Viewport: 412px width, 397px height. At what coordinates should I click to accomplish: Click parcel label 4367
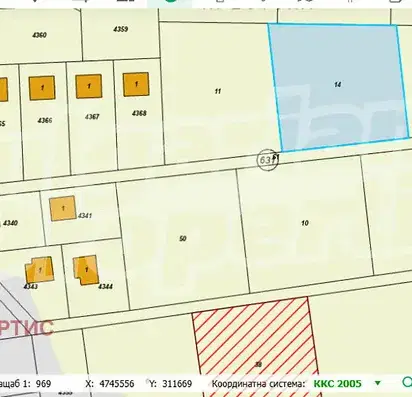92,117
